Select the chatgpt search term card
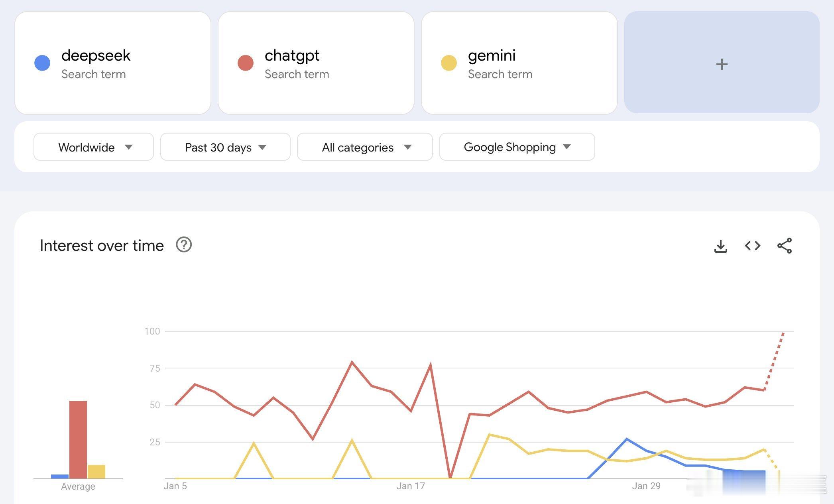The width and height of the screenshot is (834, 504). coord(316,64)
